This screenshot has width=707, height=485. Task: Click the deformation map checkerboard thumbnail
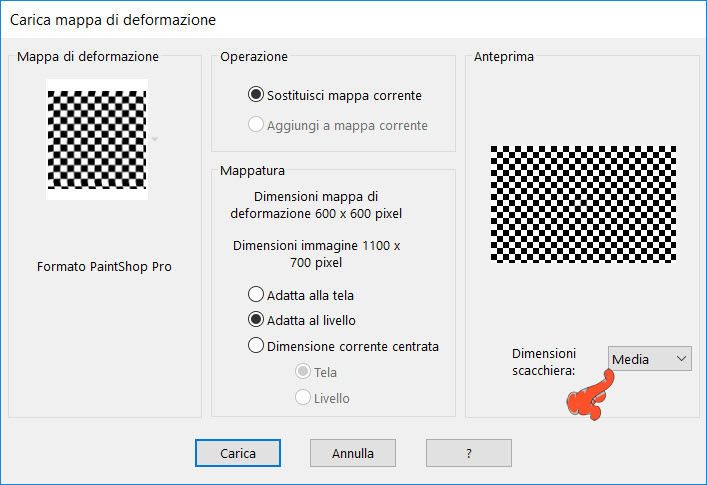tap(97, 140)
